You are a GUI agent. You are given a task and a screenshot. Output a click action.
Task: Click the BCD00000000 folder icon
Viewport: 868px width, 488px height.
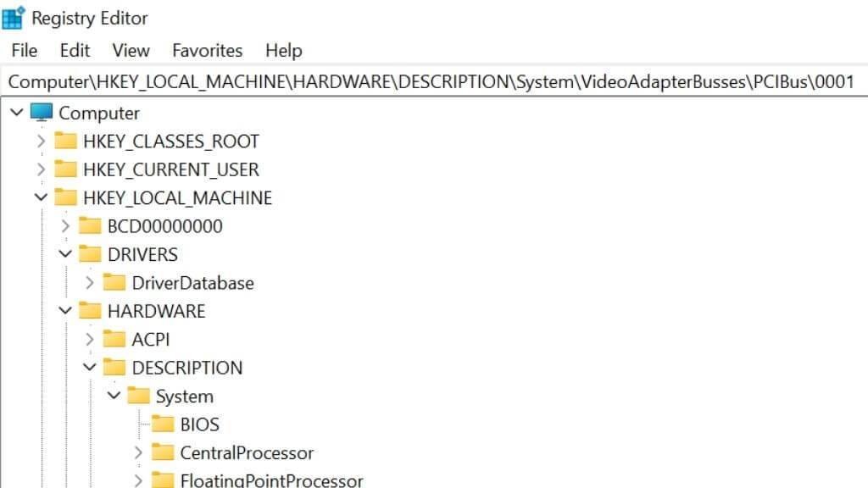pyautogui.click(x=90, y=225)
